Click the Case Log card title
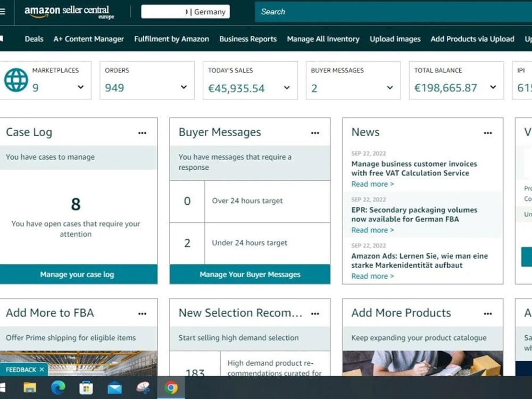The image size is (532, 399). [29, 132]
